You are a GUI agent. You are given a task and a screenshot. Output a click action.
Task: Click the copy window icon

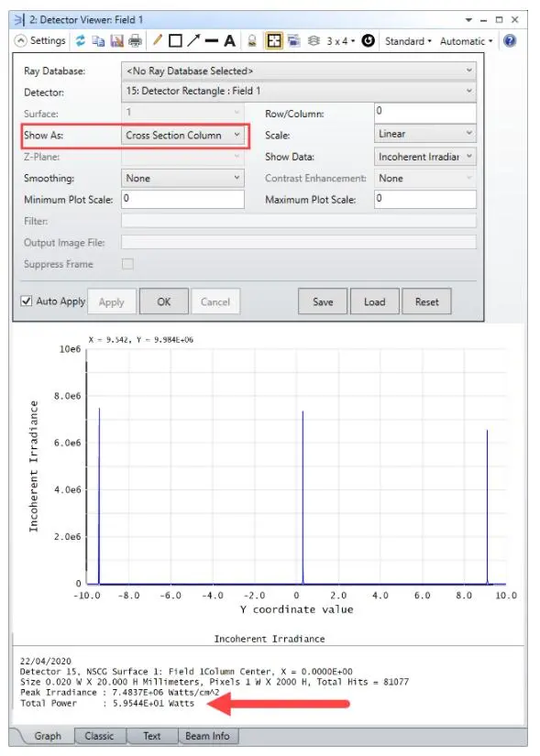click(98, 41)
